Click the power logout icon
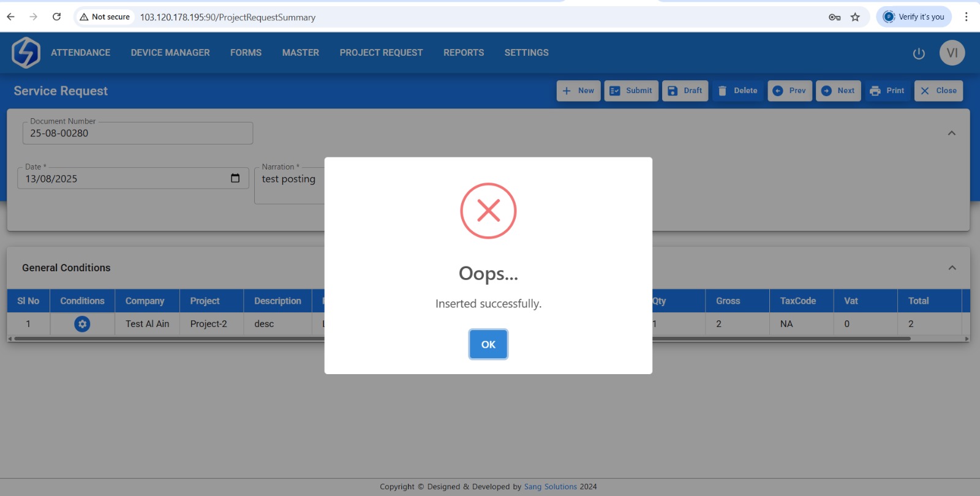Screen dimensions: 980x496 [x=919, y=53]
